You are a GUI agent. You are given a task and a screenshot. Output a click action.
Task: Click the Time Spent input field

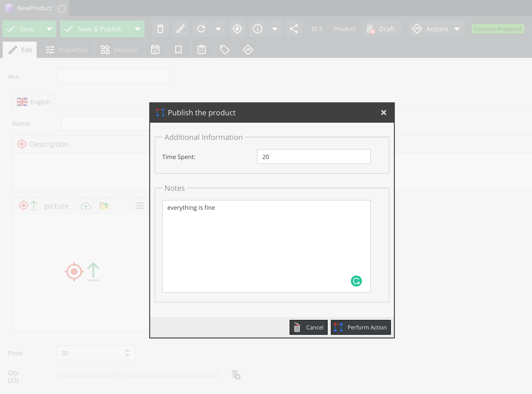[313, 157]
